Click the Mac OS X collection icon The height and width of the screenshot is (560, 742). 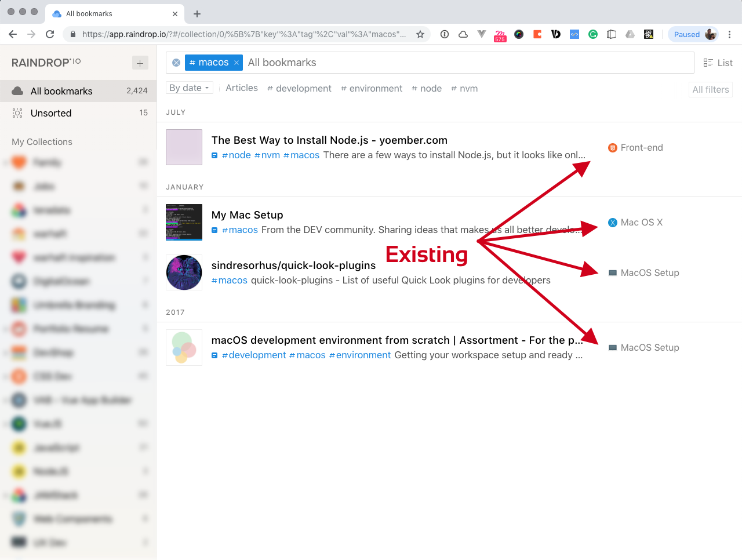point(612,223)
